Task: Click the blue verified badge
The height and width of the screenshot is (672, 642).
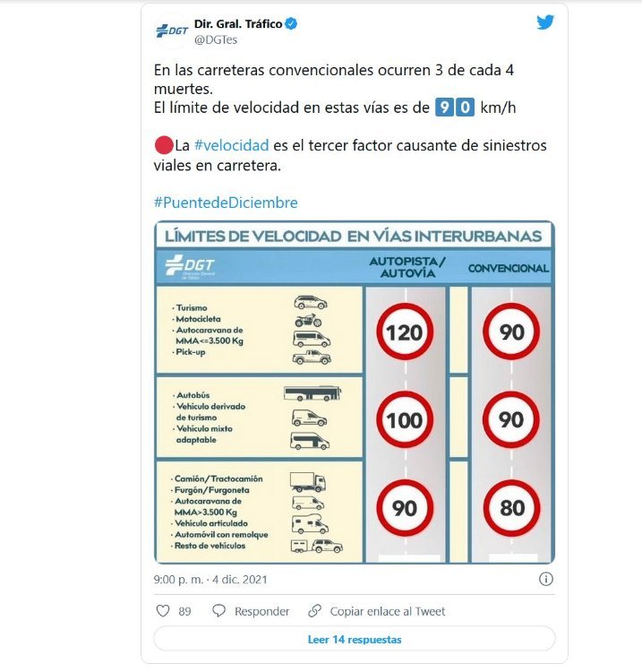Action: (x=291, y=24)
